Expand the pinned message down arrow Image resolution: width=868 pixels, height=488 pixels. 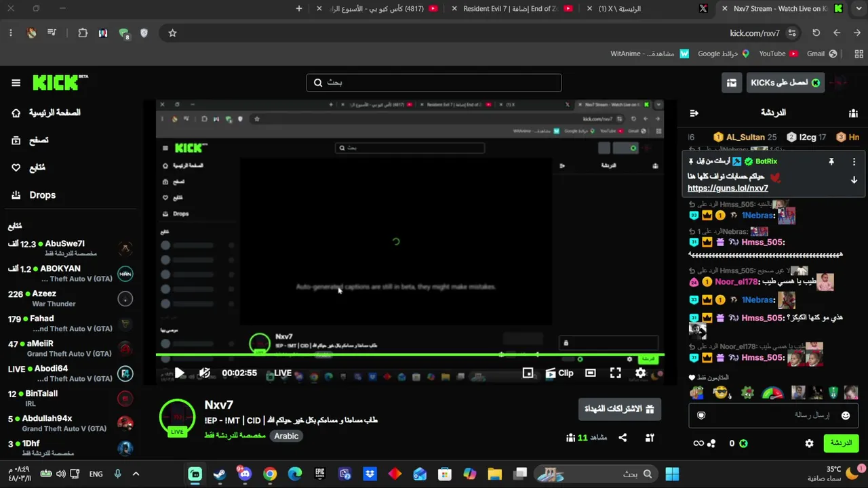[x=854, y=180]
